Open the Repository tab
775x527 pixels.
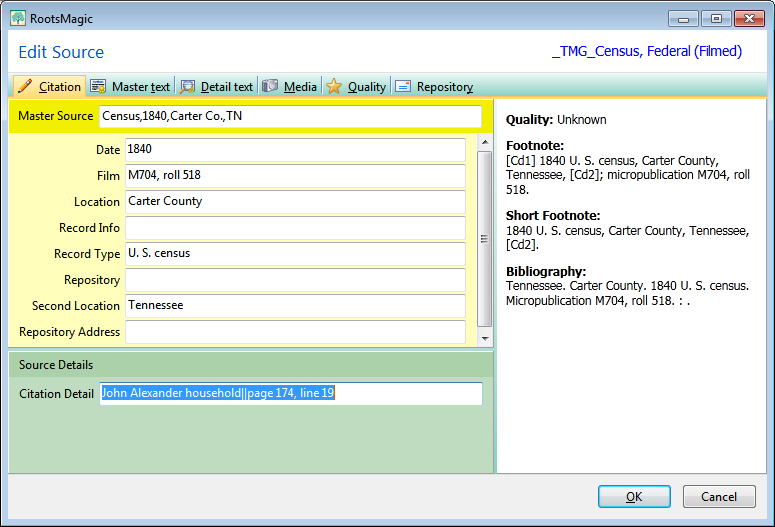tap(434, 87)
